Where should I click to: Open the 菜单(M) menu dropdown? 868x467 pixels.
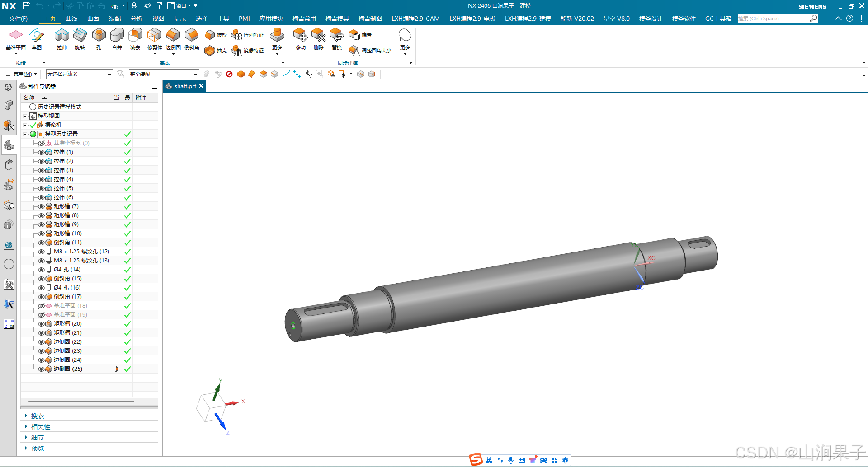tap(21, 74)
